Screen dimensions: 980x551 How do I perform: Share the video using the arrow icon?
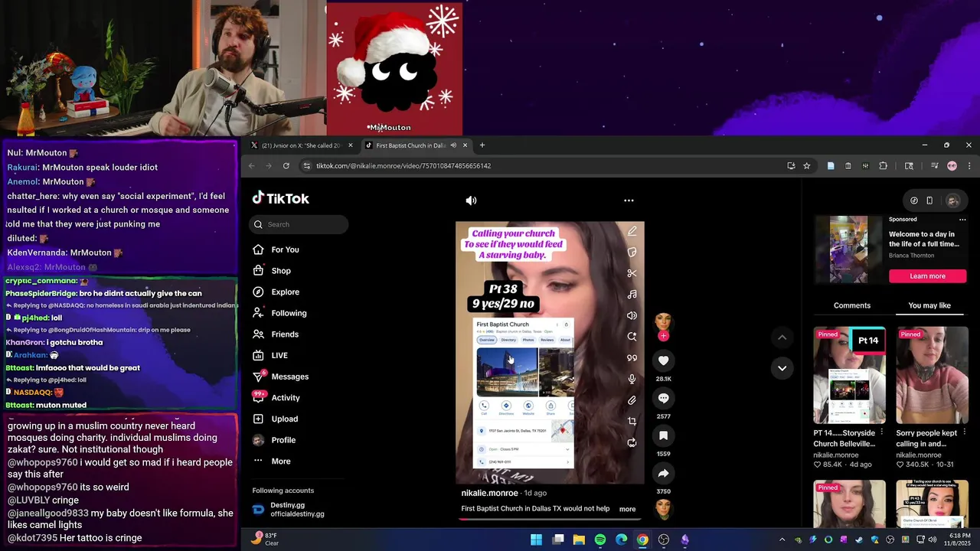point(663,473)
